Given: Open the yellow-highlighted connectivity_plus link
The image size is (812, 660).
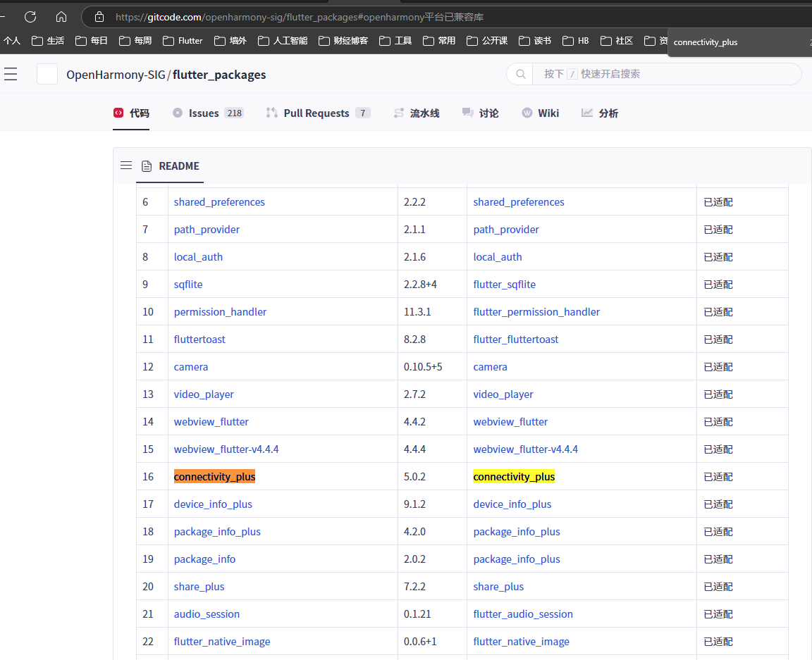Looking at the screenshot, I should click(514, 476).
